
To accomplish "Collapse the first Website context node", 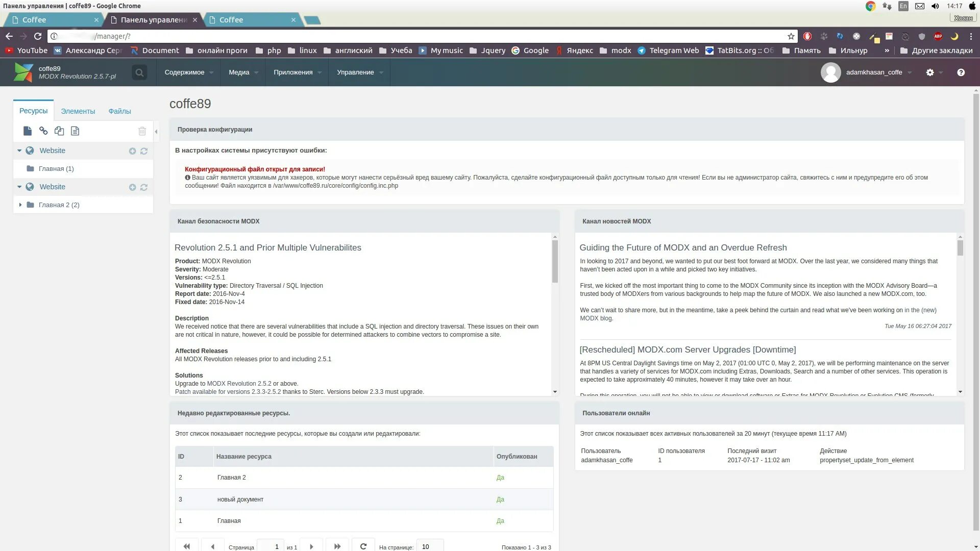I will (x=19, y=151).
